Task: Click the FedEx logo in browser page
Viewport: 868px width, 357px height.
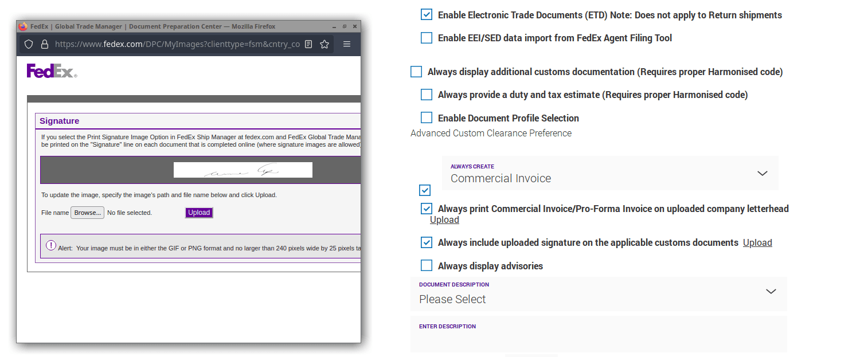Action: 52,71
